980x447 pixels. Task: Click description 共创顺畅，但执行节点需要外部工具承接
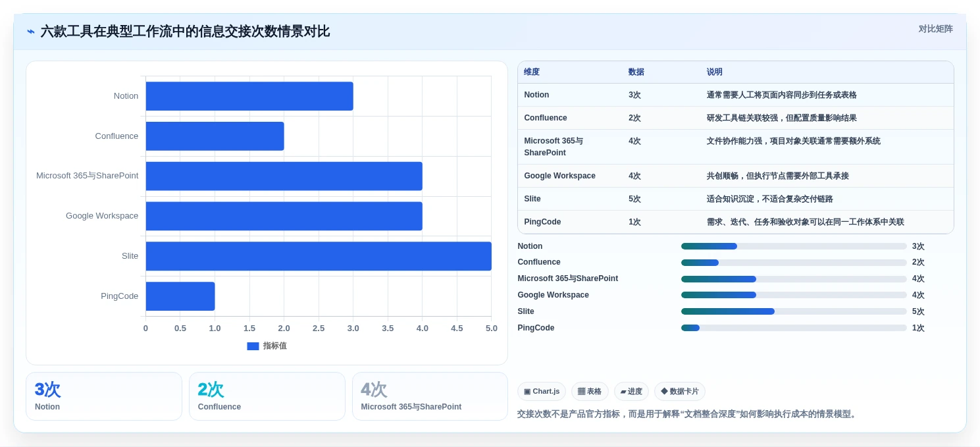[778, 176]
